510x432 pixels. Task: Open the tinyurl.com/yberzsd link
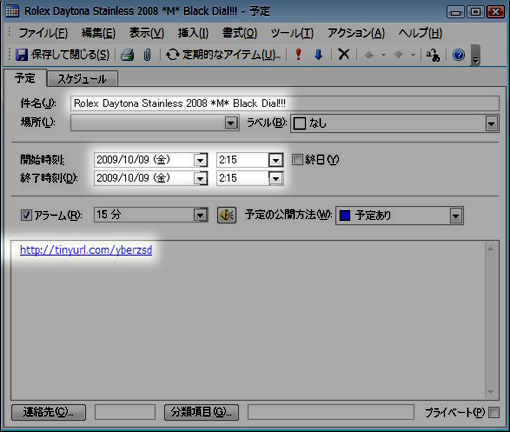point(86,250)
